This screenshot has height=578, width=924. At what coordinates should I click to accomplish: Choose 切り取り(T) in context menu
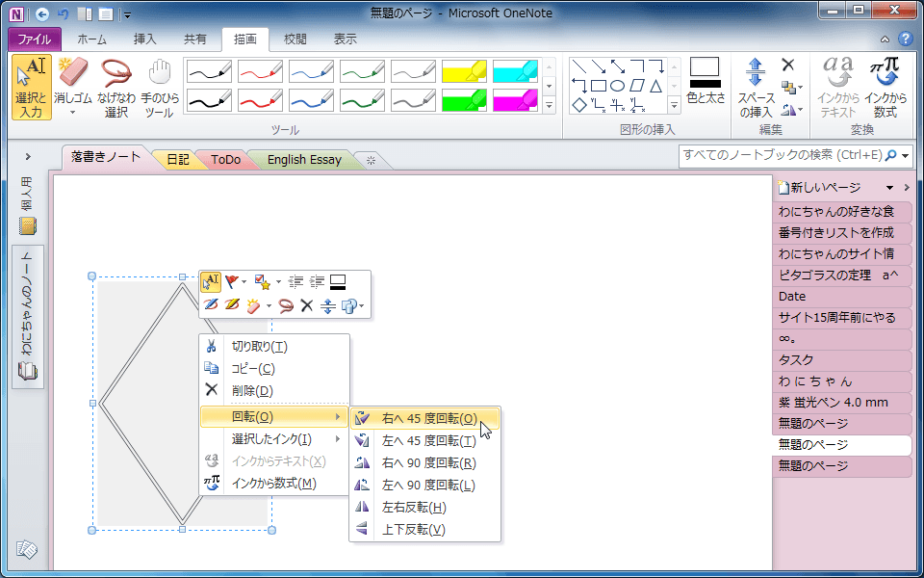[x=274, y=346]
